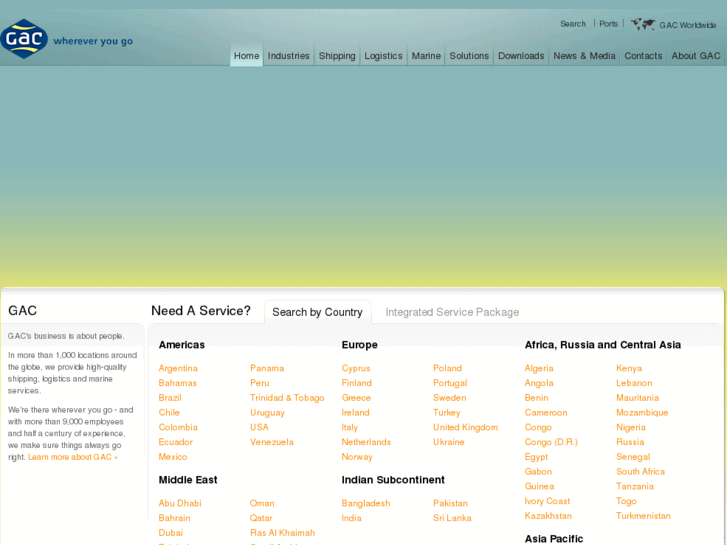727x545 pixels.
Task: Select Cyprus under Europe
Action: (x=356, y=368)
